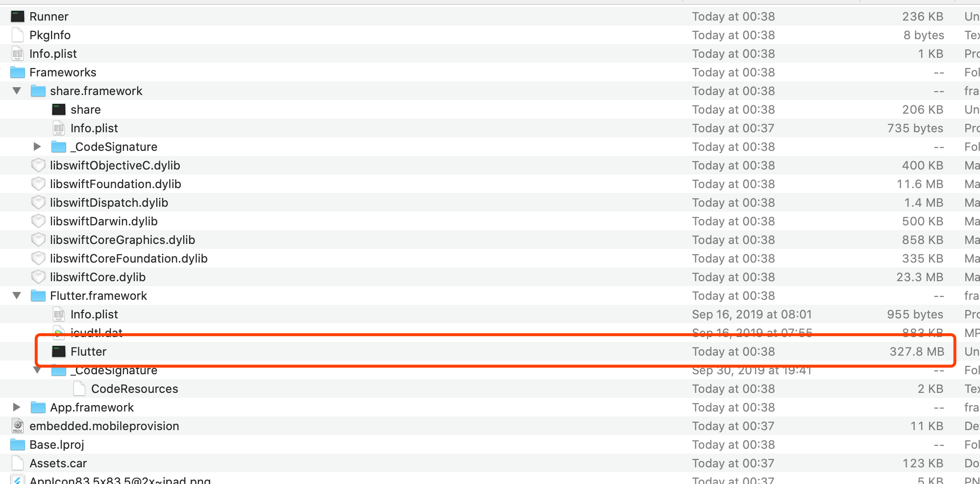
Task: Expand the _CodeSignature folder under share.framework
Action: tap(37, 146)
